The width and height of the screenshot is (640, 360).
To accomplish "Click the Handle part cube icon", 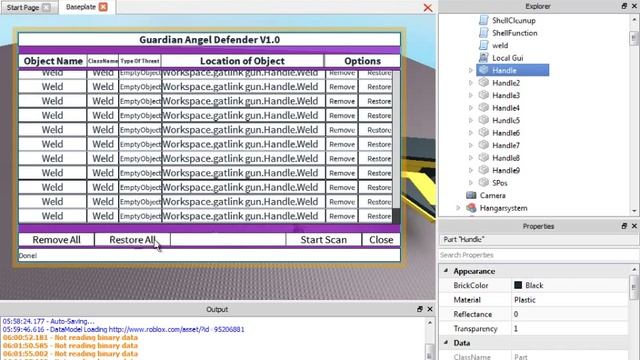I will [x=484, y=70].
